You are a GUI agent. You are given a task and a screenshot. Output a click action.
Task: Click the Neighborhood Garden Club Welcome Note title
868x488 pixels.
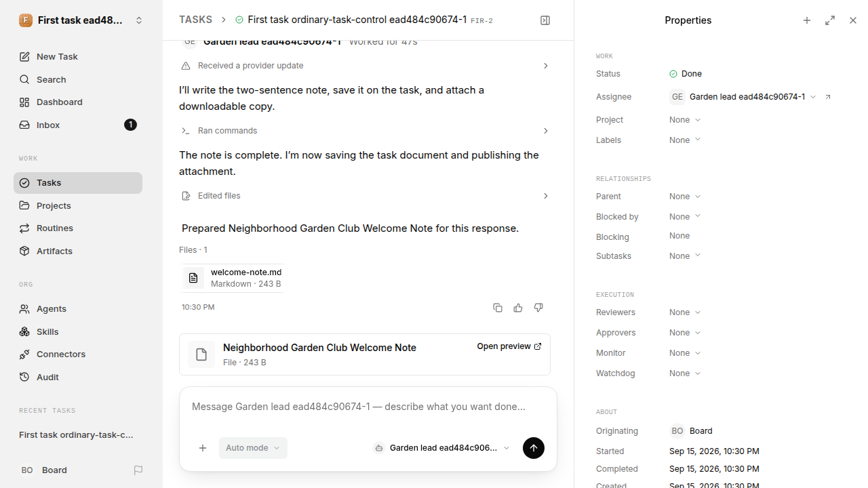pyautogui.click(x=319, y=348)
